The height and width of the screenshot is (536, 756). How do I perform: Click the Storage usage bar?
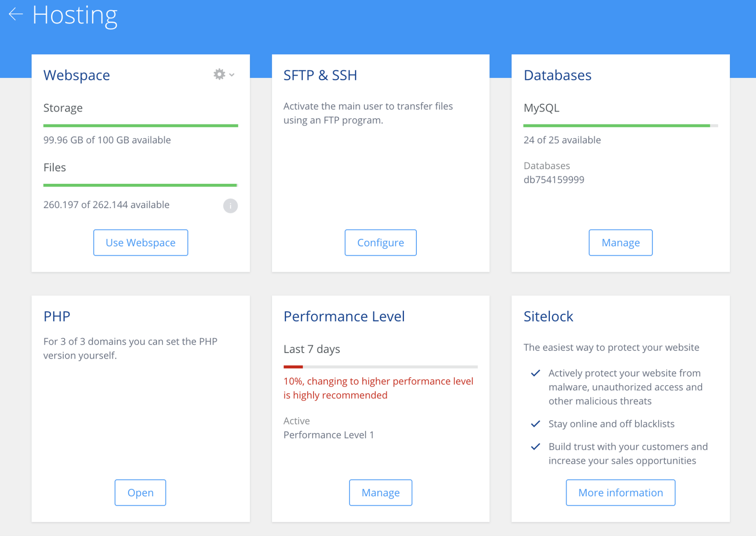[x=140, y=126]
